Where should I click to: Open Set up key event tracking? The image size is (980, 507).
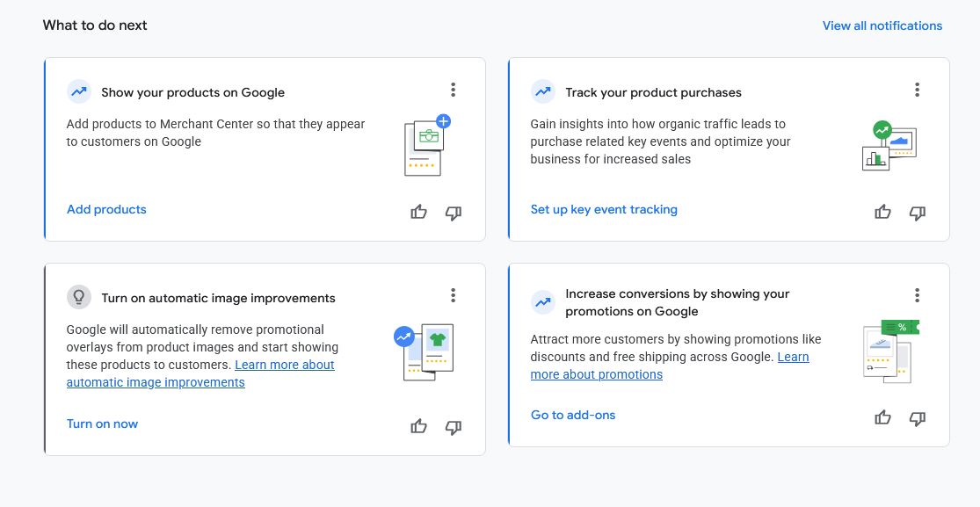pos(604,209)
